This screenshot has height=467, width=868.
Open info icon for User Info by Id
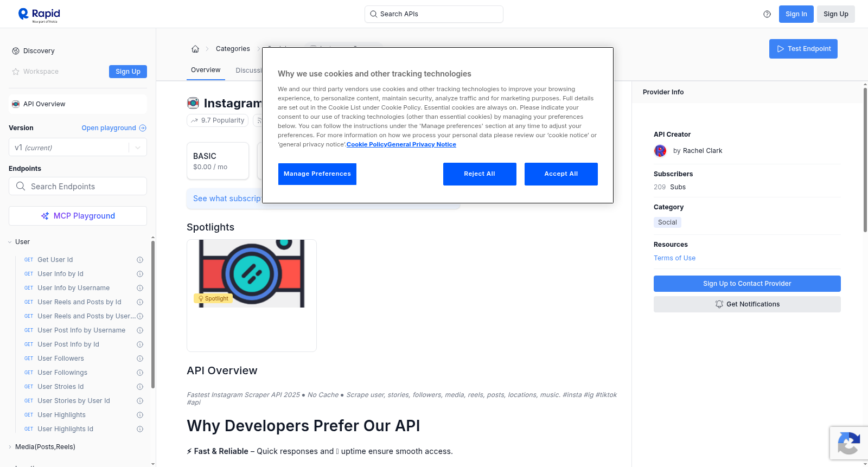tap(140, 274)
